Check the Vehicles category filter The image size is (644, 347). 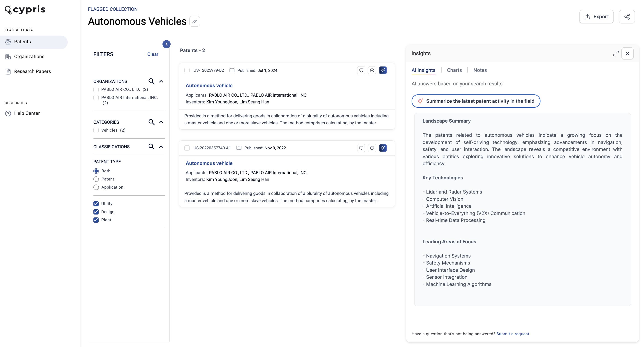click(96, 130)
